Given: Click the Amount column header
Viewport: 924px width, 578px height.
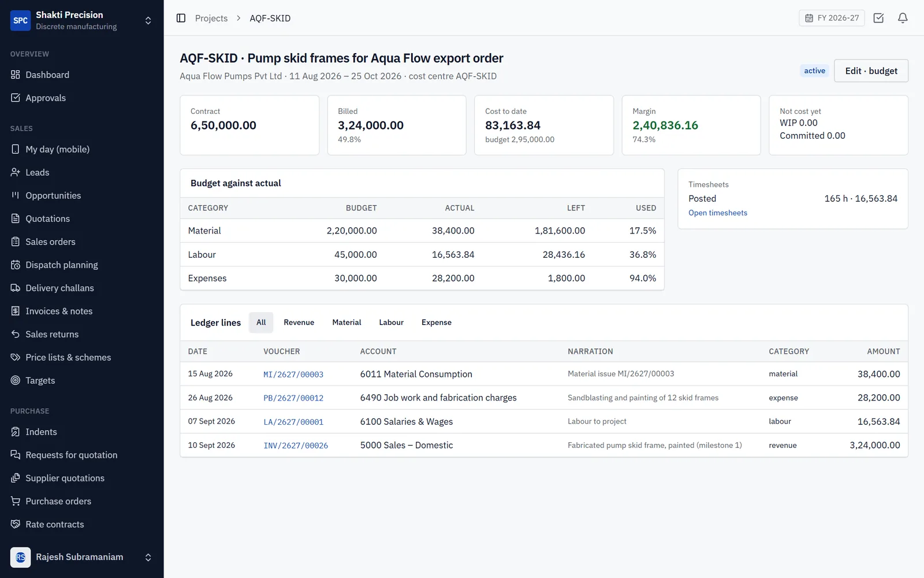Looking at the screenshot, I should pos(884,351).
